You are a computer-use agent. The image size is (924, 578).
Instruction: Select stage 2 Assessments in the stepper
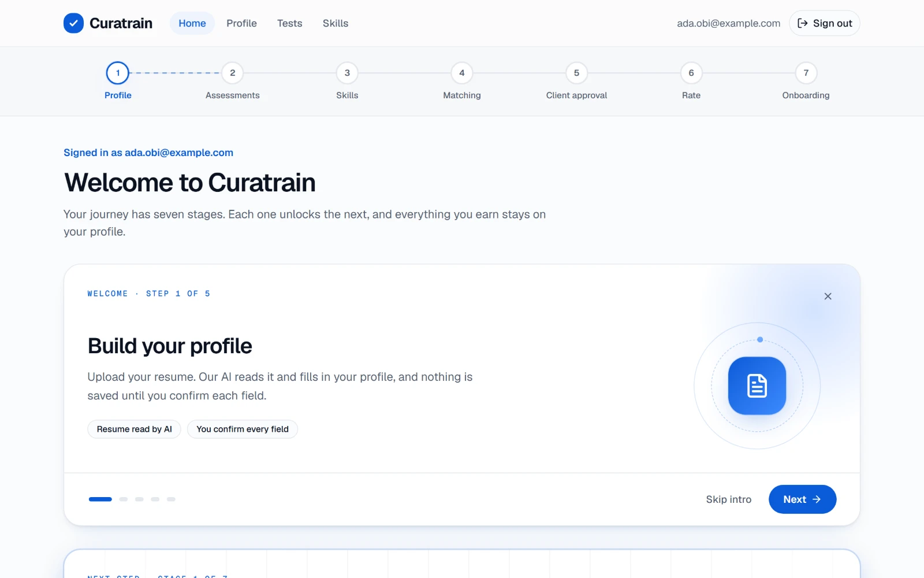233,81
